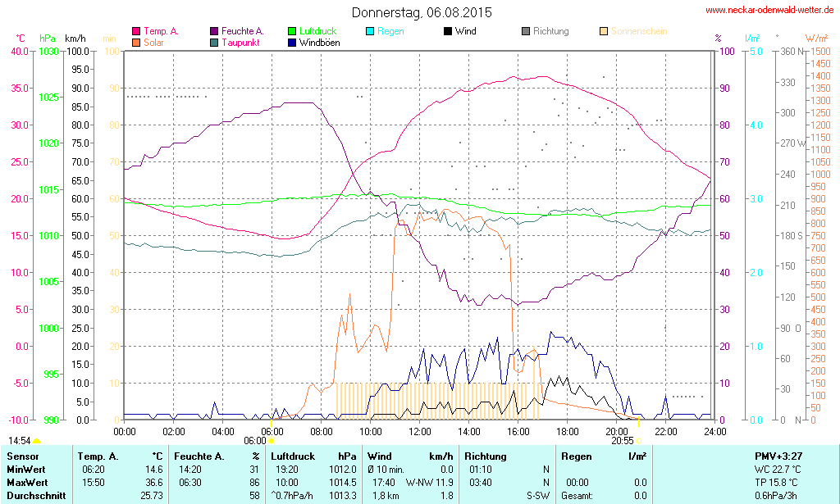Click the sunset marker at 20:55
This screenshot has height=504, width=840.
point(639,441)
